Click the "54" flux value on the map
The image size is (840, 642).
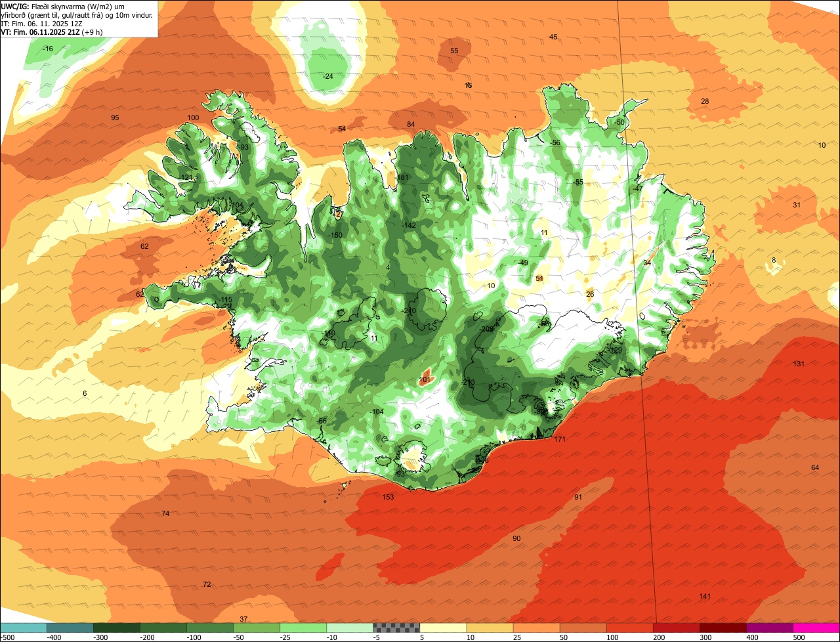pyautogui.click(x=342, y=129)
